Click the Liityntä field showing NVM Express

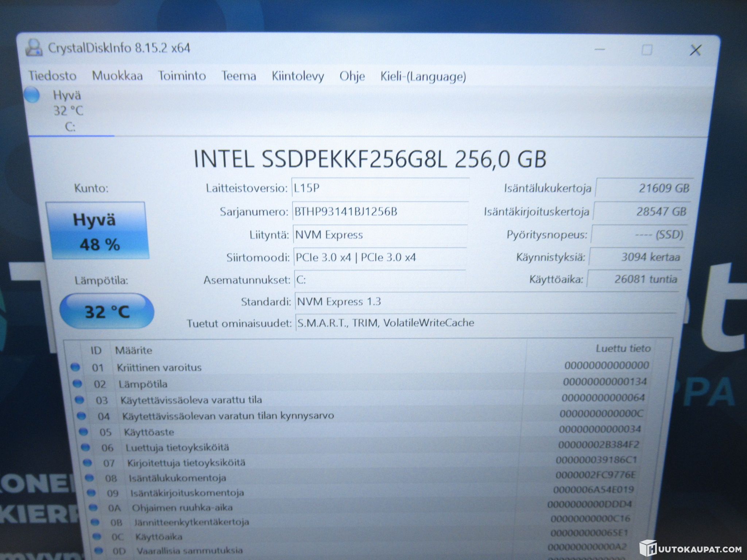[x=380, y=234]
